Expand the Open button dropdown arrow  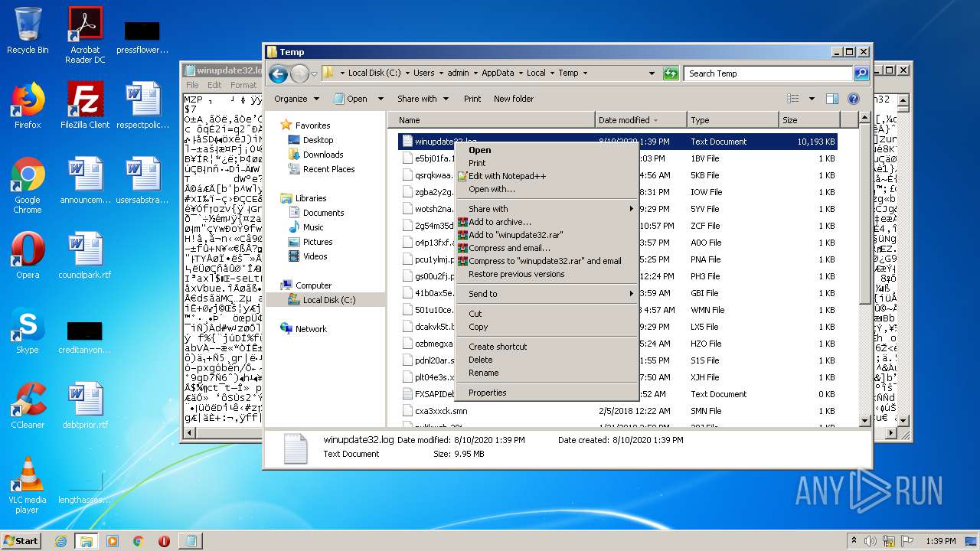point(380,99)
